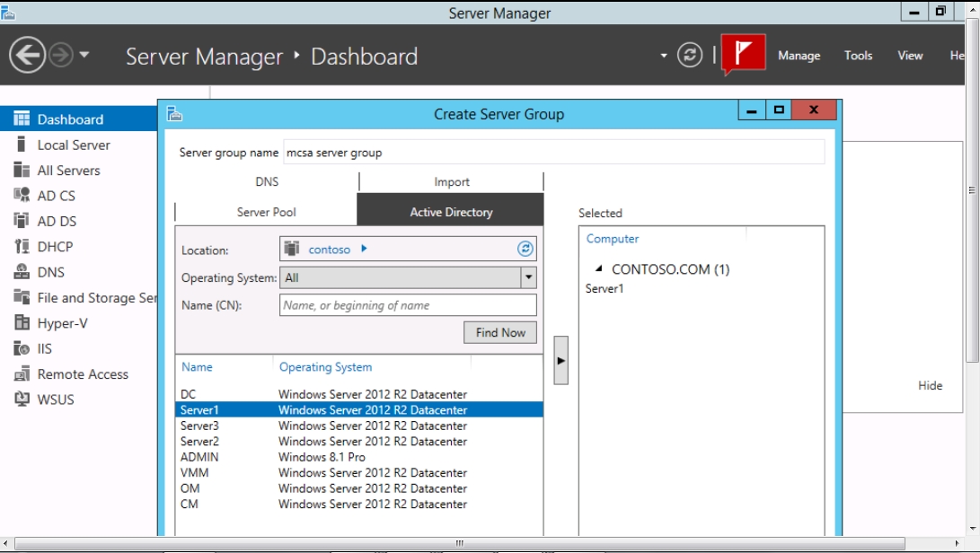Viewport: 980px width, 553px height.
Task: Go back with the navigation arrow
Action: 27,55
